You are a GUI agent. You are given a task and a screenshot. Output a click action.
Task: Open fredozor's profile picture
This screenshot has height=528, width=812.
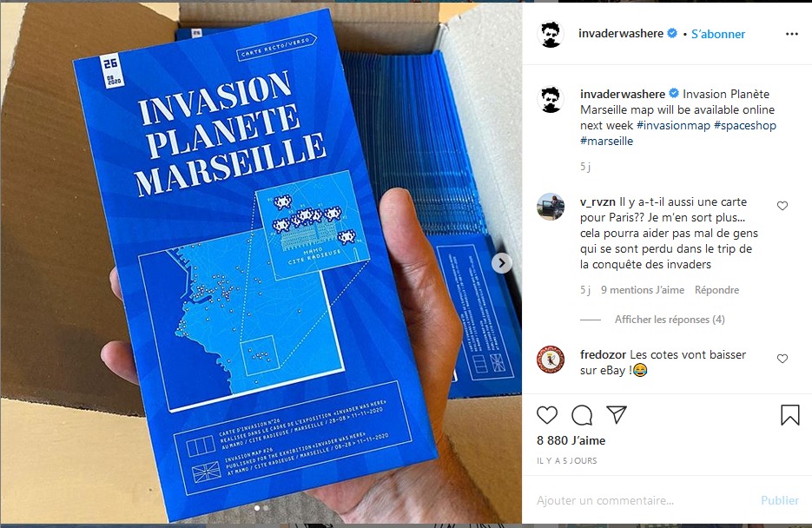[551, 360]
